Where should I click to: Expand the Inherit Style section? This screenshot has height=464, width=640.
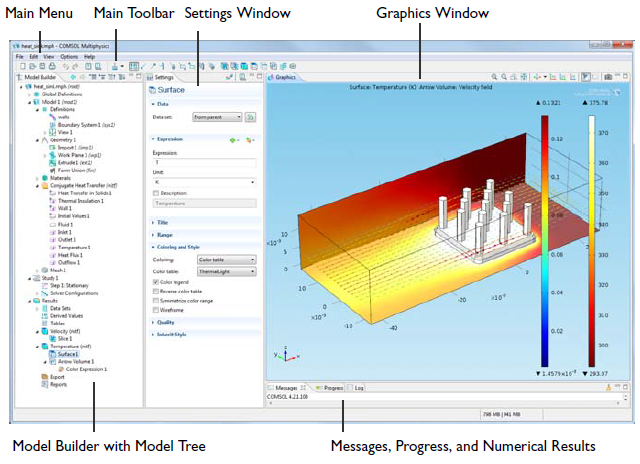tap(171, 334)
